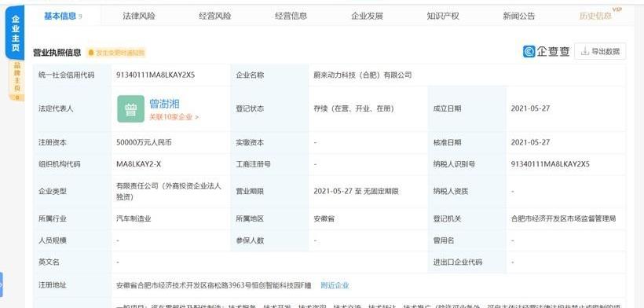Click the 统一社会信用代码 label
The image size is (644, 308).
pyautogui.click(x=66, y=75)
